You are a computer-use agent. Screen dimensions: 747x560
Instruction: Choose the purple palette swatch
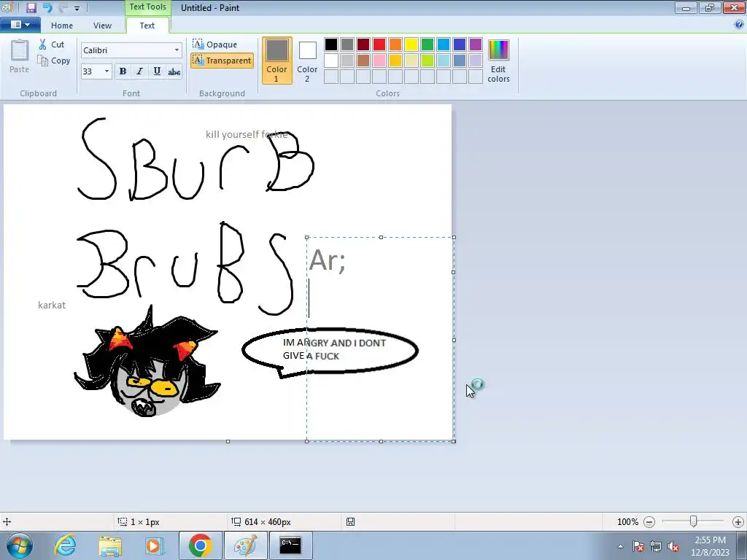[x=476, y=44]
